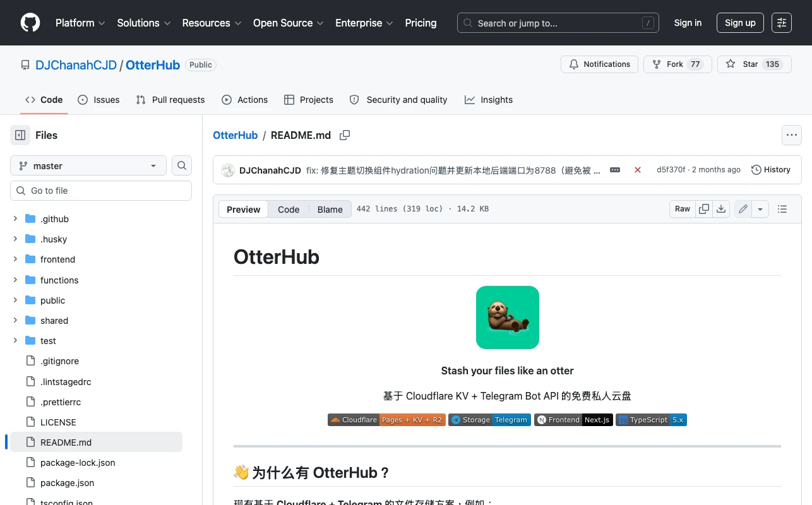Open commit d5f370f link

(x=671, y=170)
